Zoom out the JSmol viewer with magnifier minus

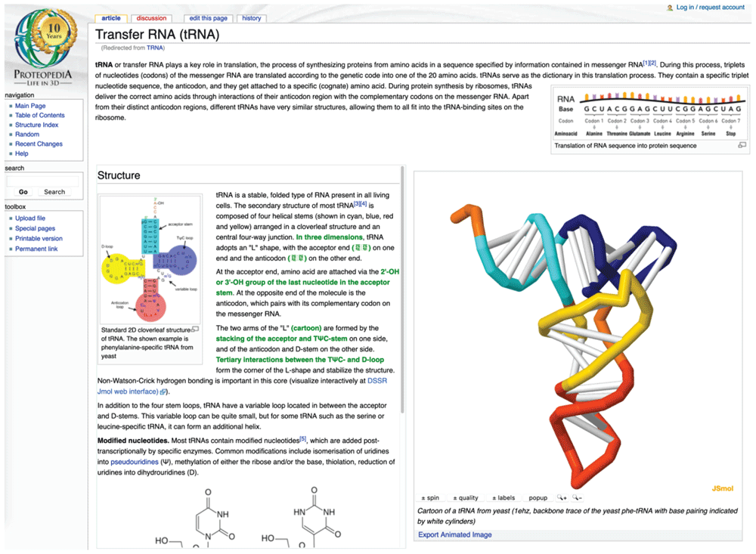pyautogui.click(x=577, y=497)
